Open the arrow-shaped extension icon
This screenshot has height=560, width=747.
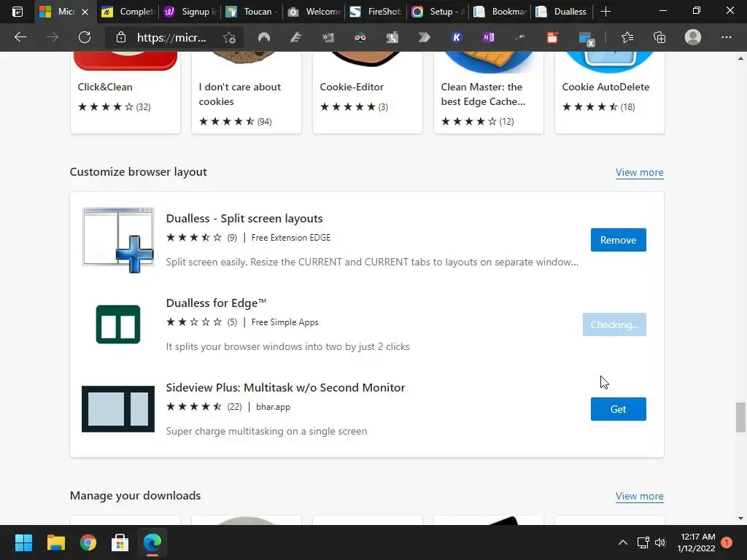[x=424, y=37]
